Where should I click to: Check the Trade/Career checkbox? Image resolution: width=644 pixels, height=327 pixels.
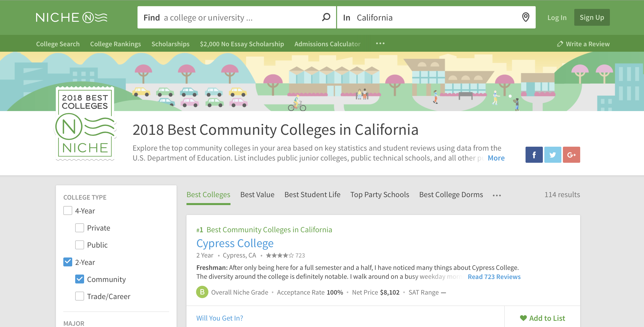[79, 296]
